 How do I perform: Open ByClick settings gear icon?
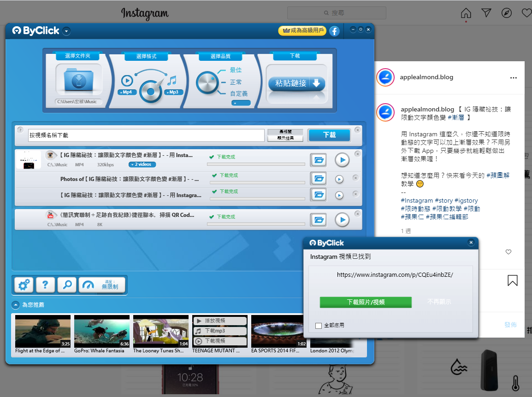pos(24,285)
